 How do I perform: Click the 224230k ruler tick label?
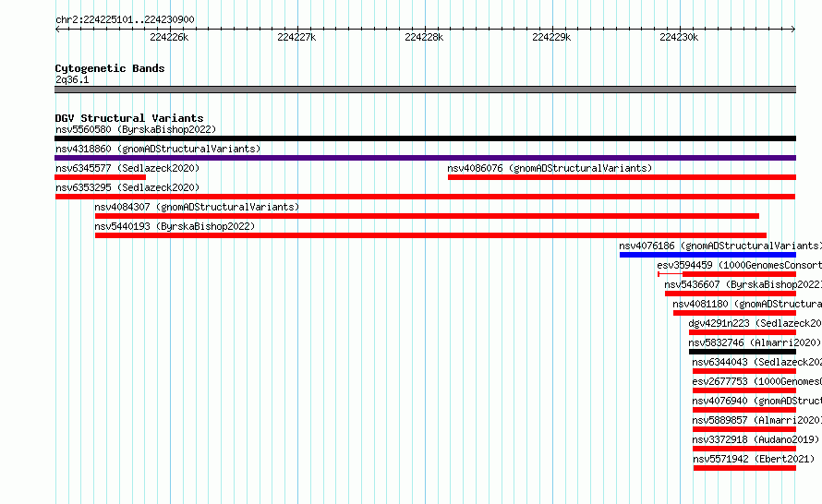[x=679, y=37]
